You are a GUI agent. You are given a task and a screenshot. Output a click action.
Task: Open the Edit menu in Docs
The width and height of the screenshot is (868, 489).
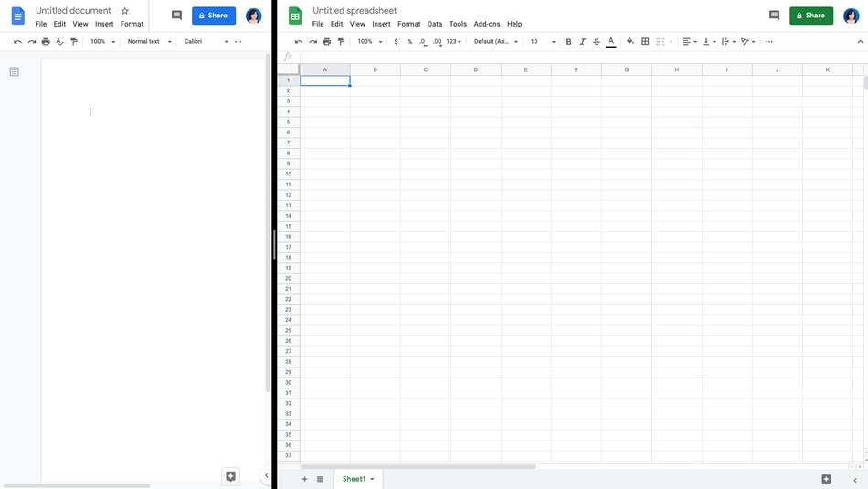[59, 24]
